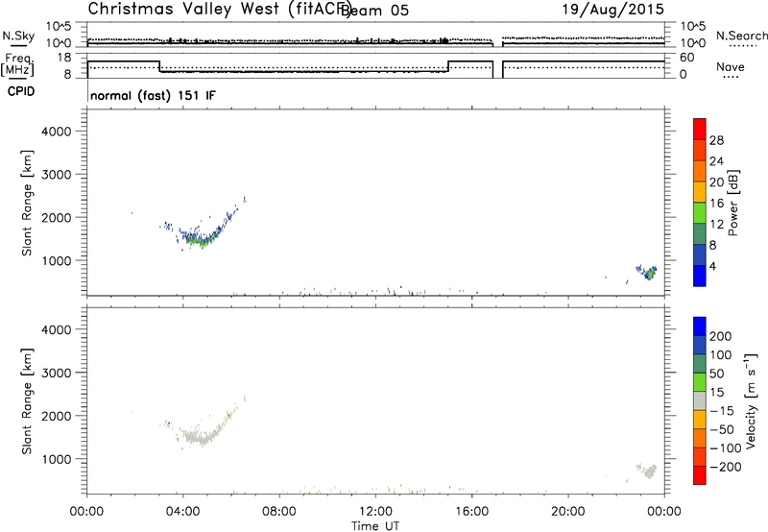The width and height of the screenshot is (768, 532).
Task: Click the velocity panel 'Slant Range [km]' label
Action: 27,401
